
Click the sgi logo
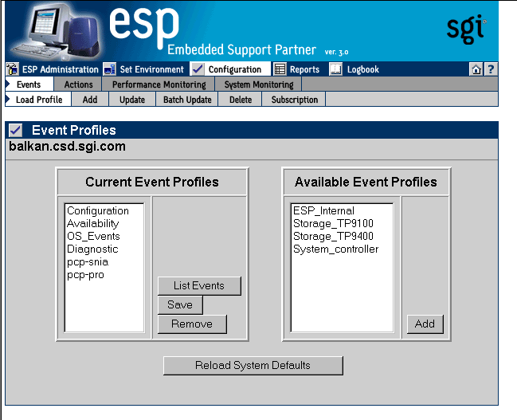[x=466, y=29]
